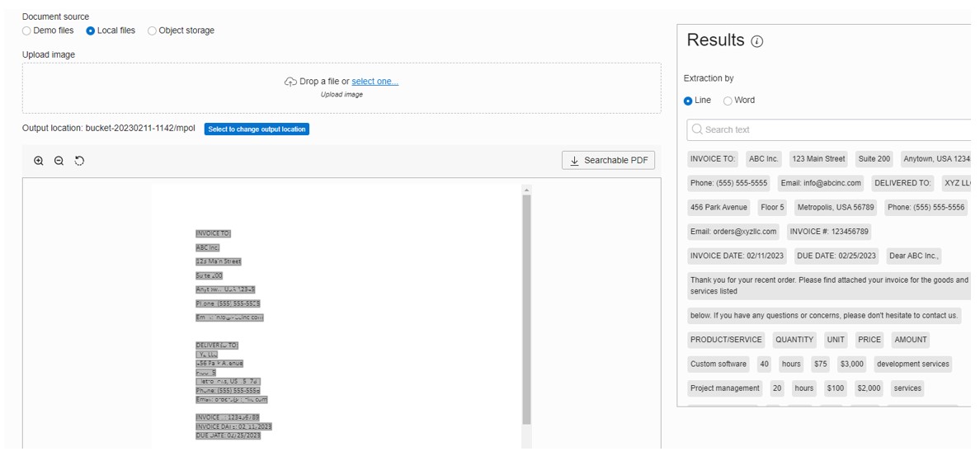This screenshot has width=980, height=456.
Task: Choose Object storage as document source
Action: point(152,31)
